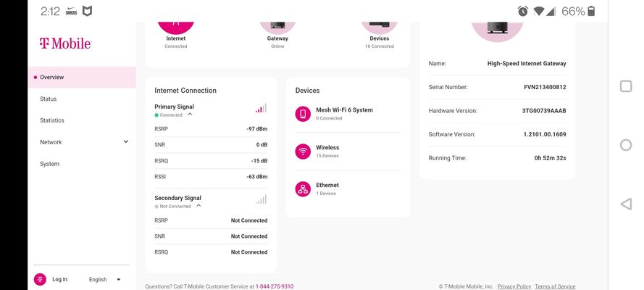Viewport: 644px width, 290px height.
Task: Open the Wireless devices Wi-Fi icon
Action: [x=303, y=152]
